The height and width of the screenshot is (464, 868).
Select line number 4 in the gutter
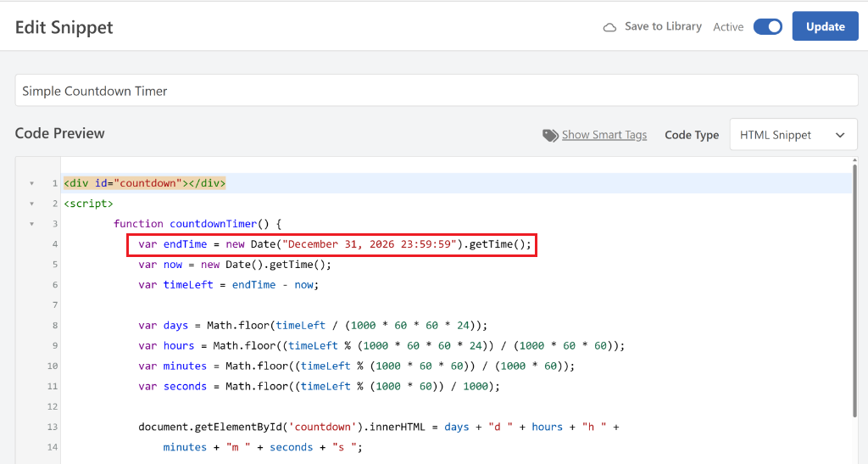[54, 244]
